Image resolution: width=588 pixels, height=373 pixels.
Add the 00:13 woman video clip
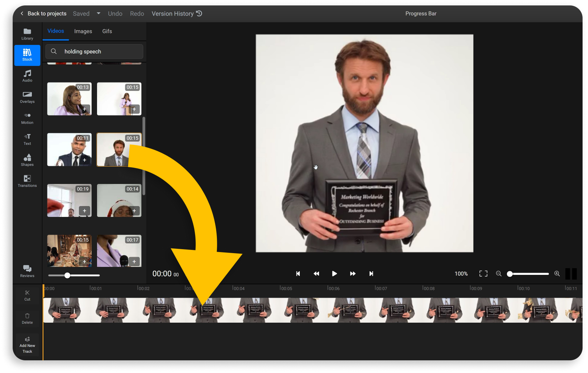[x=84, y=109]
